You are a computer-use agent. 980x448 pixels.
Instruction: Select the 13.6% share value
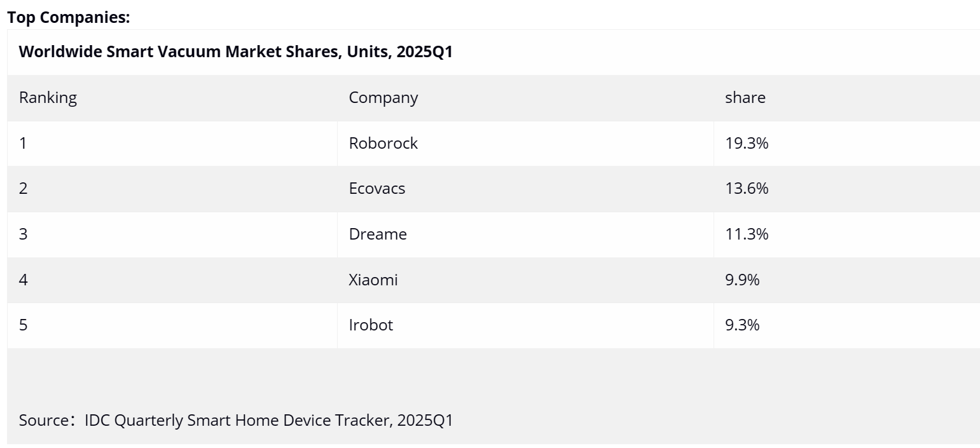(747, 189)
